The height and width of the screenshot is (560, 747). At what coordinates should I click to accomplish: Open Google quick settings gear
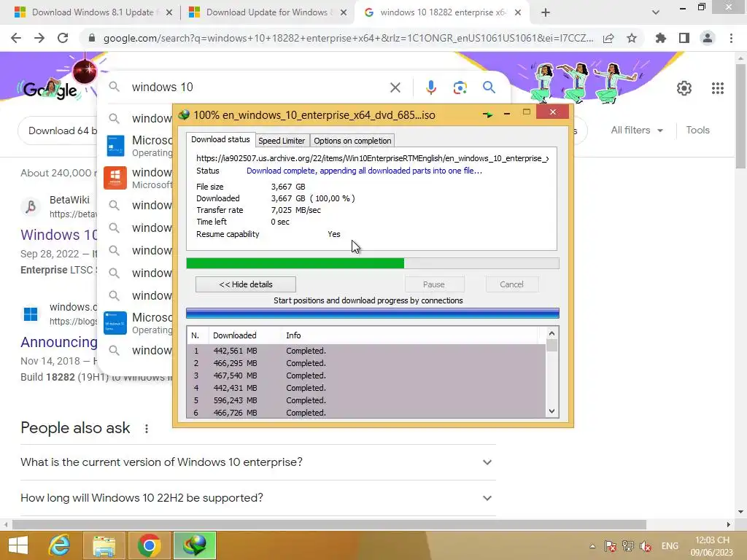pos(684,88)
